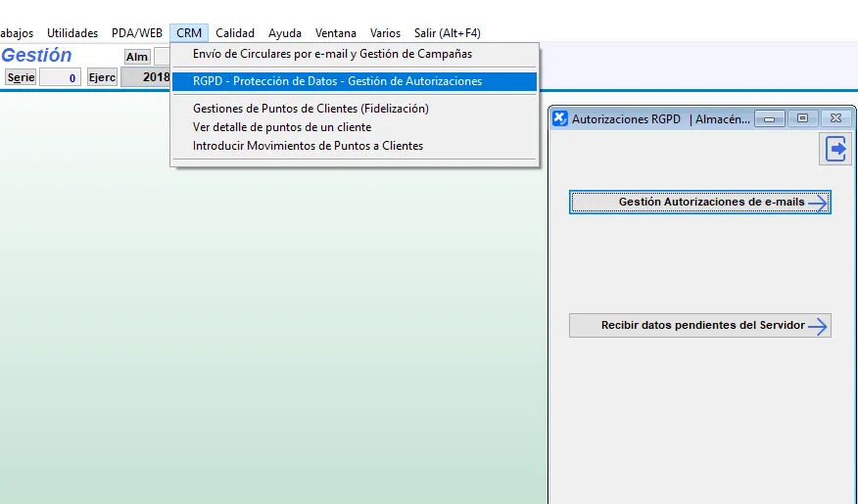The width and height of the screenshot is (858, 504).
Task: Open the Ayuda menu
Action: [285, 33]
